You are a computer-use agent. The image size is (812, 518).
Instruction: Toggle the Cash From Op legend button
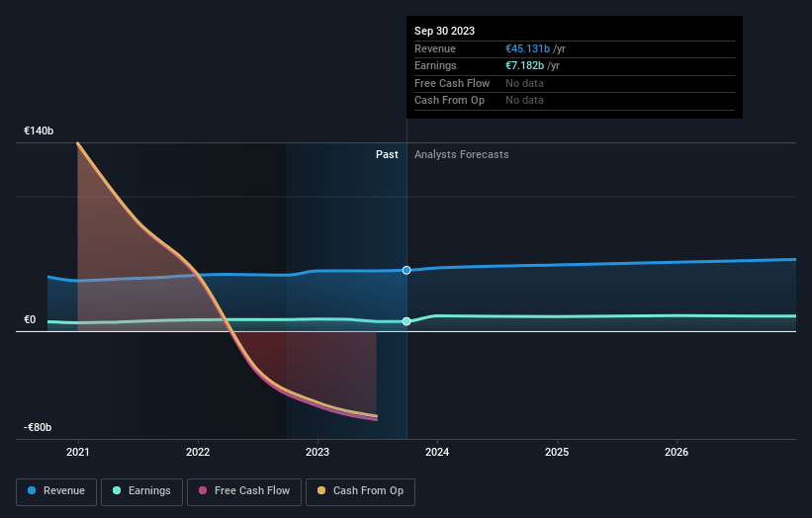click(x=360, y=491)
